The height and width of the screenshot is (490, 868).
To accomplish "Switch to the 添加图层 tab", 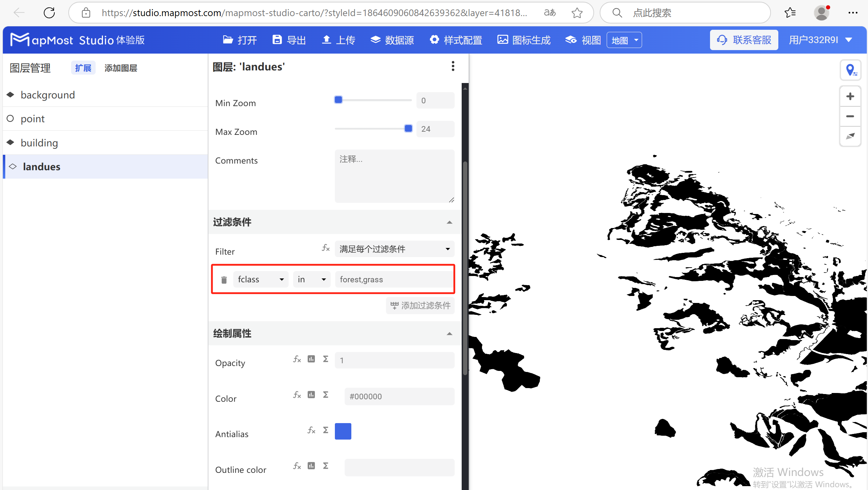I will (120, 68).
